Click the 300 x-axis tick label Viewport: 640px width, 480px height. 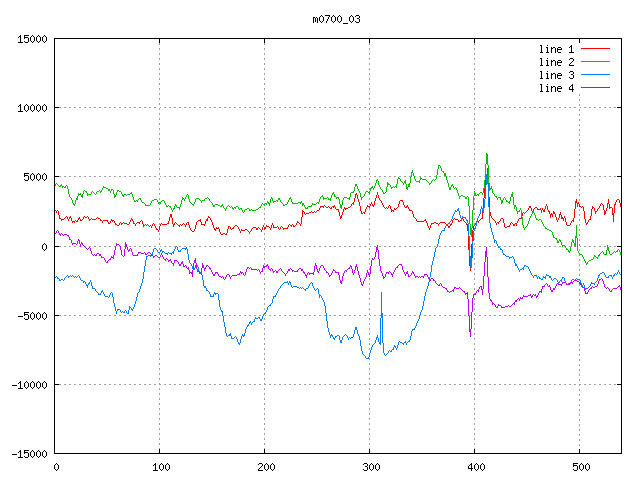tap(369, 467)
